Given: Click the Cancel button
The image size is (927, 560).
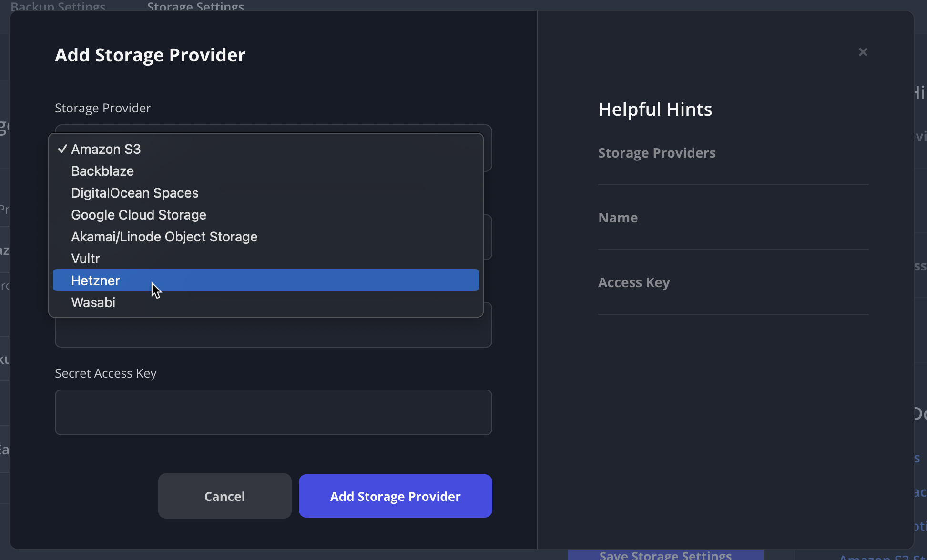Looking at the screenshot, I should coord(224,496).
